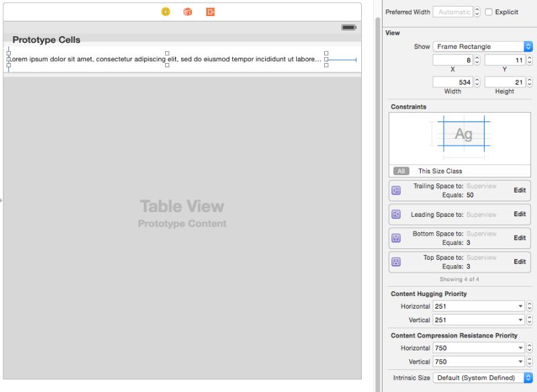
Task: Select the yellow View Controller icon
Action: point(165,11)
